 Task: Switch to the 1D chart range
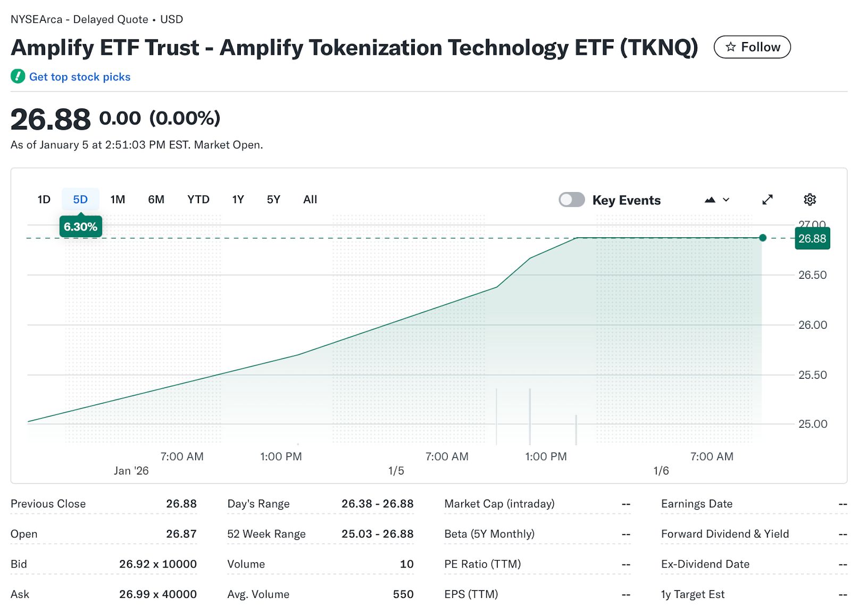[44, 199]
